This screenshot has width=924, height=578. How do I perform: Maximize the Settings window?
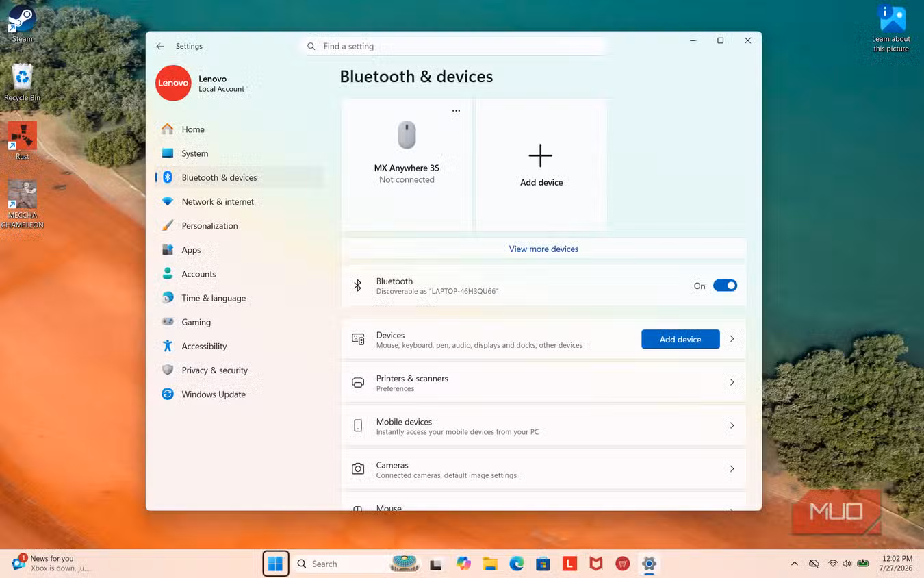click(x=720, y=41)
